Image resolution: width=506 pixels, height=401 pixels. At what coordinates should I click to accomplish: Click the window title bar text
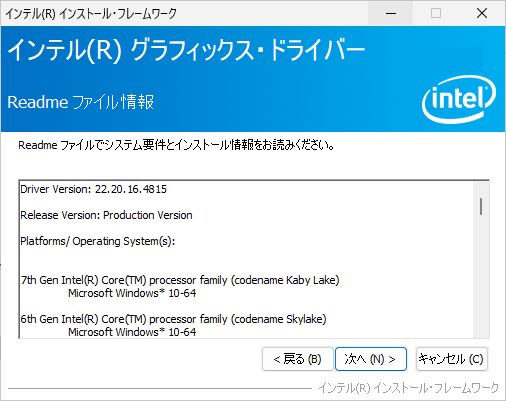point(91,14)
